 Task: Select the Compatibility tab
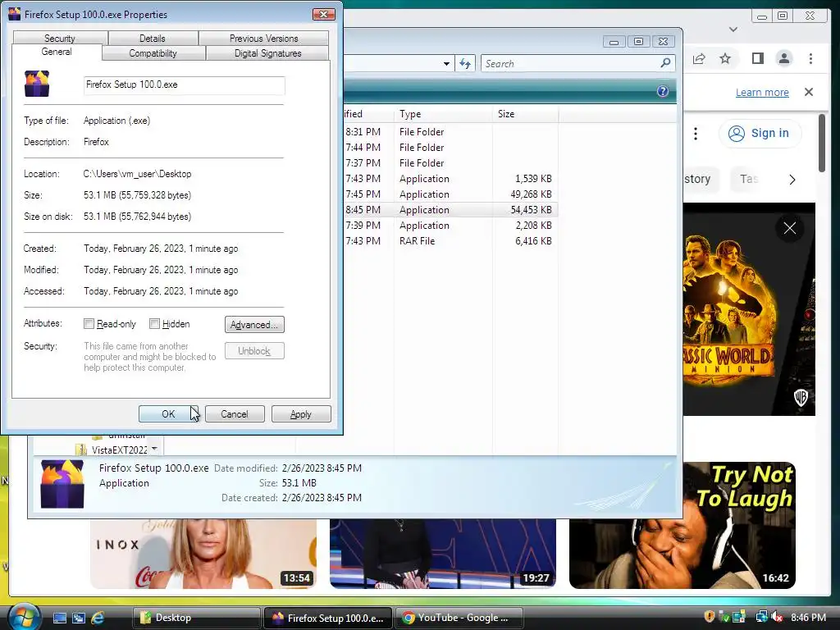tap(153, 53)
